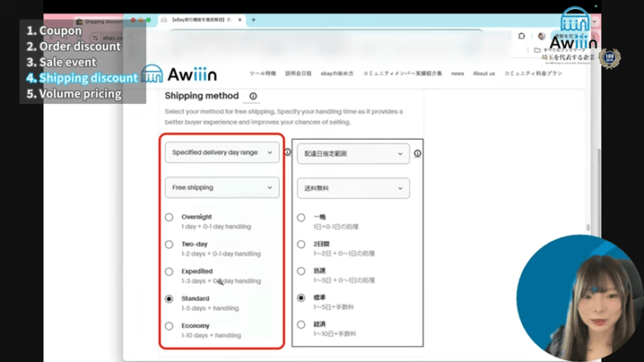Open a new browser tab with plus icon
This screenshot has width=644, height=362.
tap(253, 19)
